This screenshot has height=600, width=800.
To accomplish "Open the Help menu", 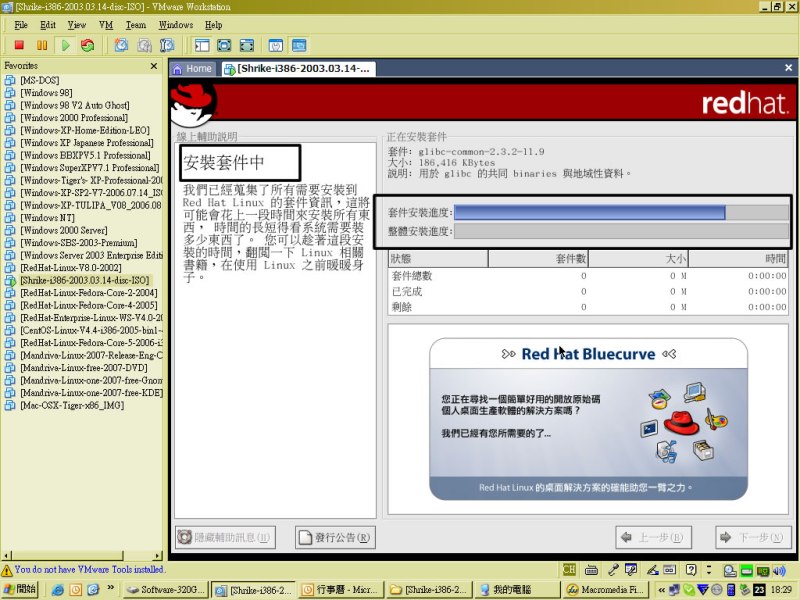I will tap(213, 25).
